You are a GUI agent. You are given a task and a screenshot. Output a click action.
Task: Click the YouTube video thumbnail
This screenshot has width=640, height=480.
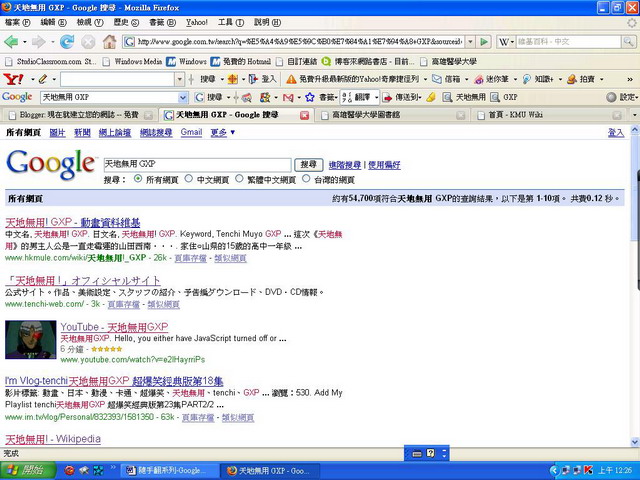31,340
